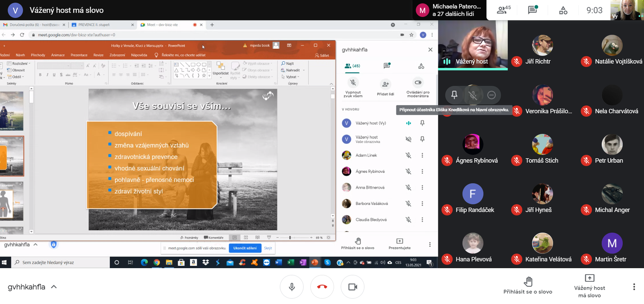Click the Komentáře comments button in status bar
This screenshot has height=304, width=644.
[214, 238]
